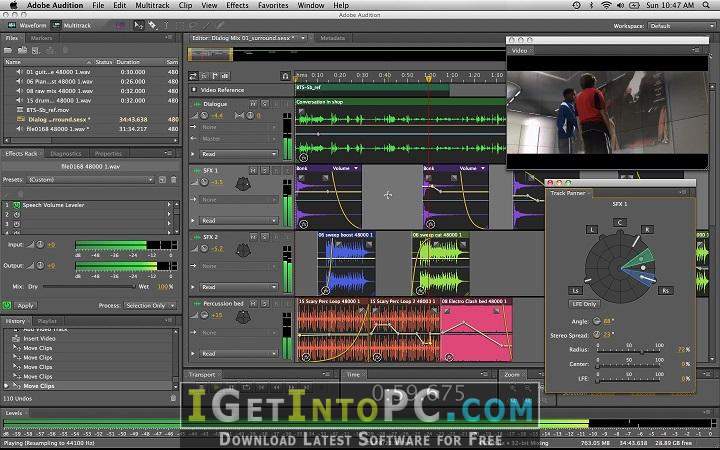Click the SFX 1 track volume knob
Screen dimensions: 720x450
click(204, 182)
